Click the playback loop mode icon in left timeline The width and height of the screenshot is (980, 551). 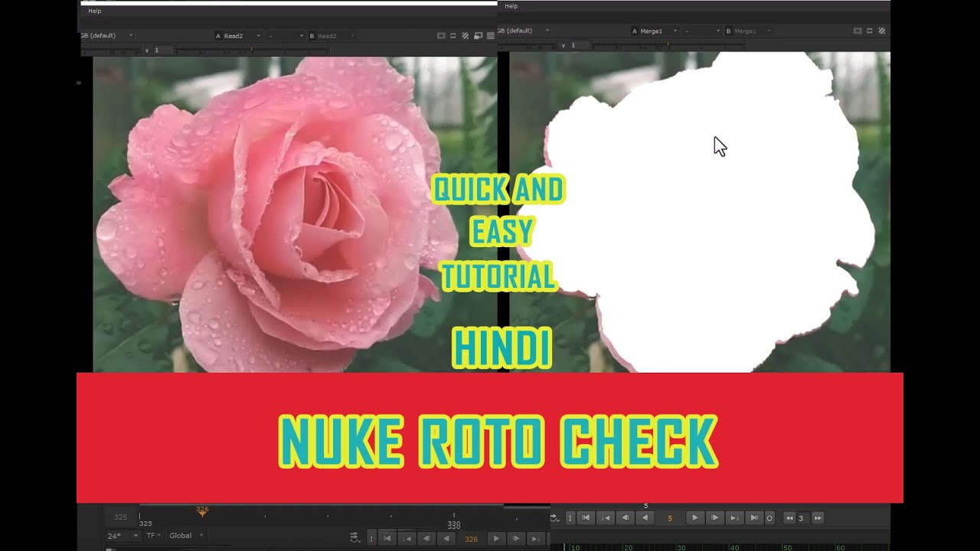click(x=354, y=538)
